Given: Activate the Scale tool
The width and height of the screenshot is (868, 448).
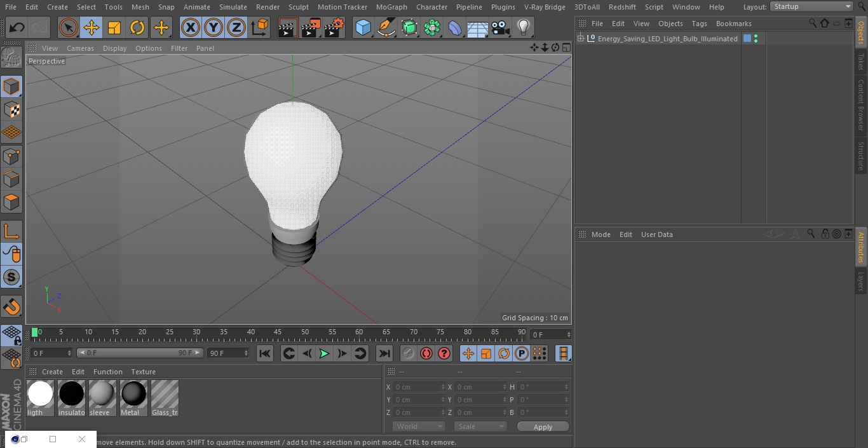Looking at the screenshot, I should click(x=114, y=27).
